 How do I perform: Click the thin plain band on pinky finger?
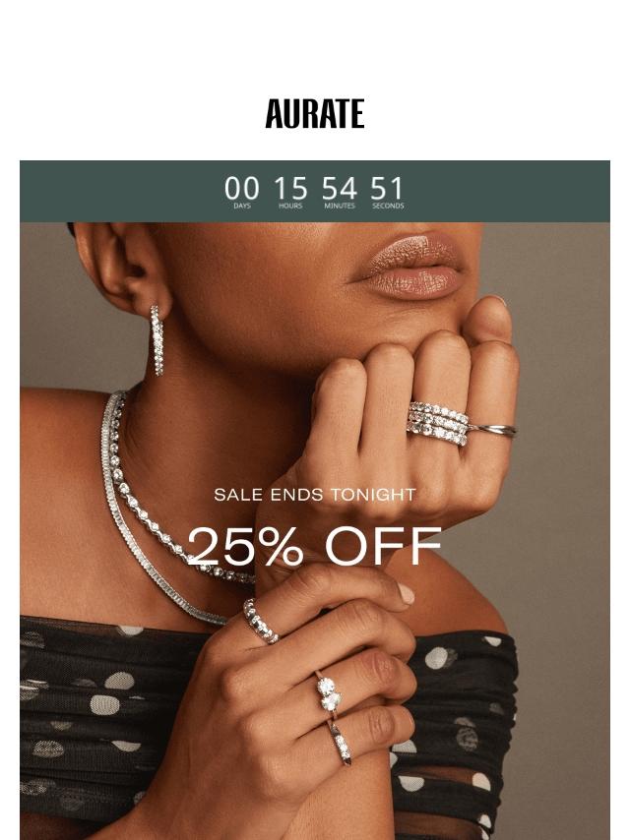[x=493, y=430]
